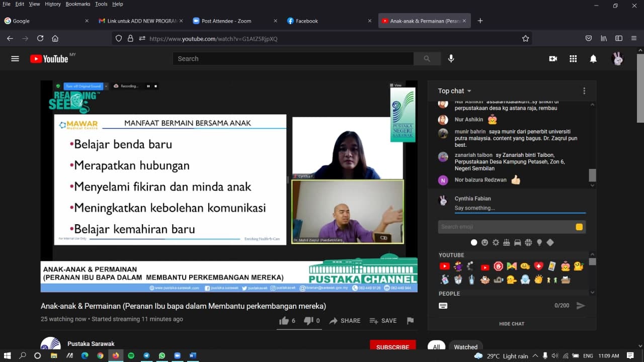Dislike the video with thumbs down

[308, 321]
